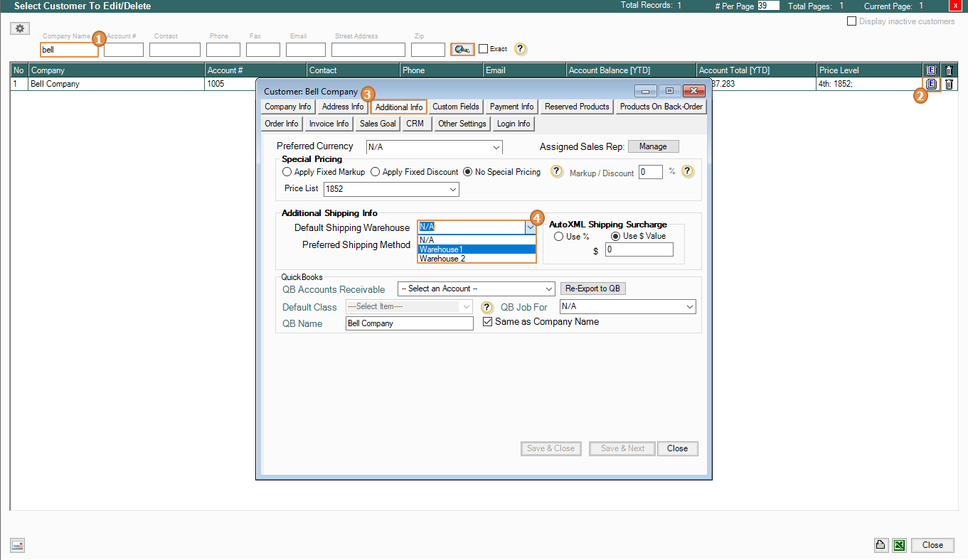Image resolution: width=968 pixels, height=560 pixels.
Task: Click help icon beside No Special Pricing
Action: 557,172
